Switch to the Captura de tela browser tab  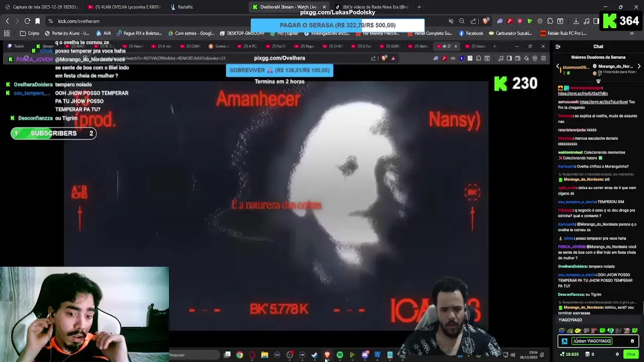click(x=41, y=7)
